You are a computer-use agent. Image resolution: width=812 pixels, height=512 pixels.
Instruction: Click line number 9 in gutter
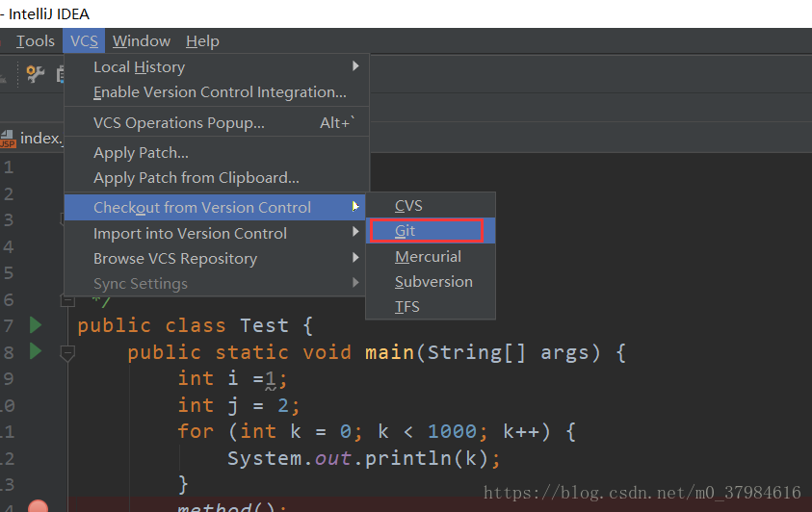tap(9, 379)
